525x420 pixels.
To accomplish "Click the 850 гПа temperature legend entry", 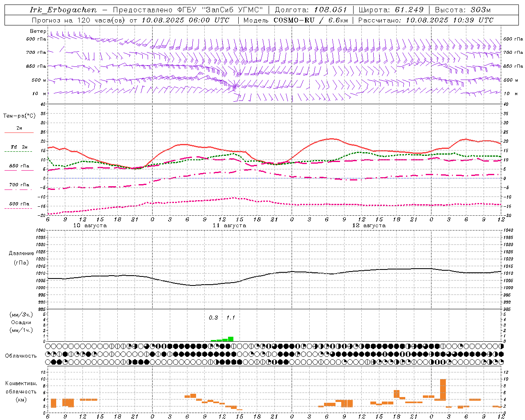I will pos(19,166).
